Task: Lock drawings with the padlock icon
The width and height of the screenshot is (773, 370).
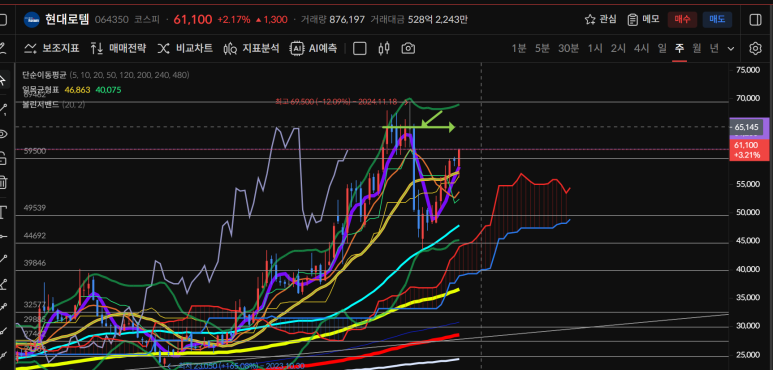Action: (3, 158)
